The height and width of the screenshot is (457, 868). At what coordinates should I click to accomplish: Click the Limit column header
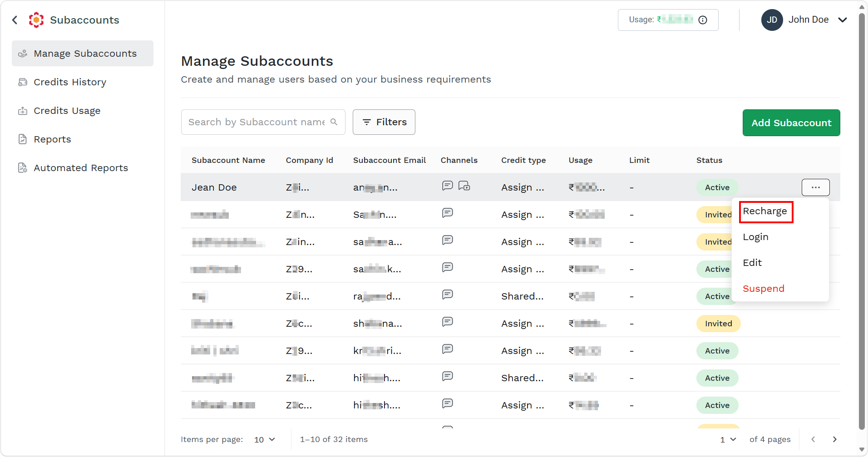pos(639,160)
